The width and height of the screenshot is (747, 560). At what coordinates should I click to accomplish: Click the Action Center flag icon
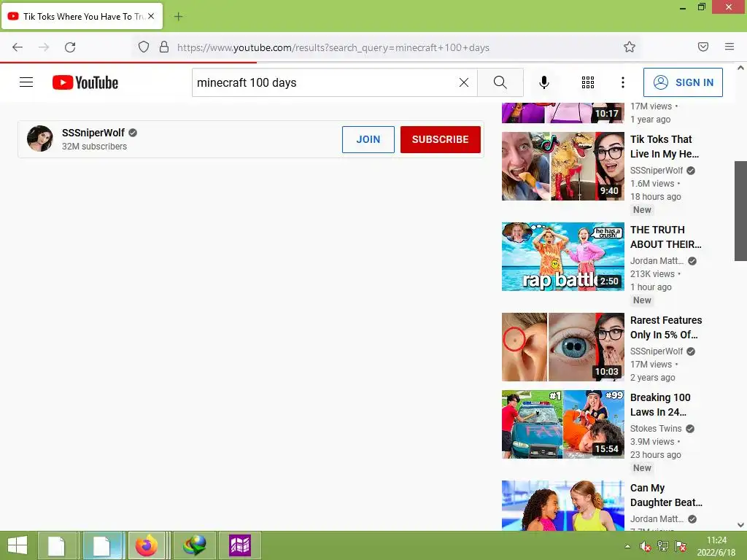[681, 546]
